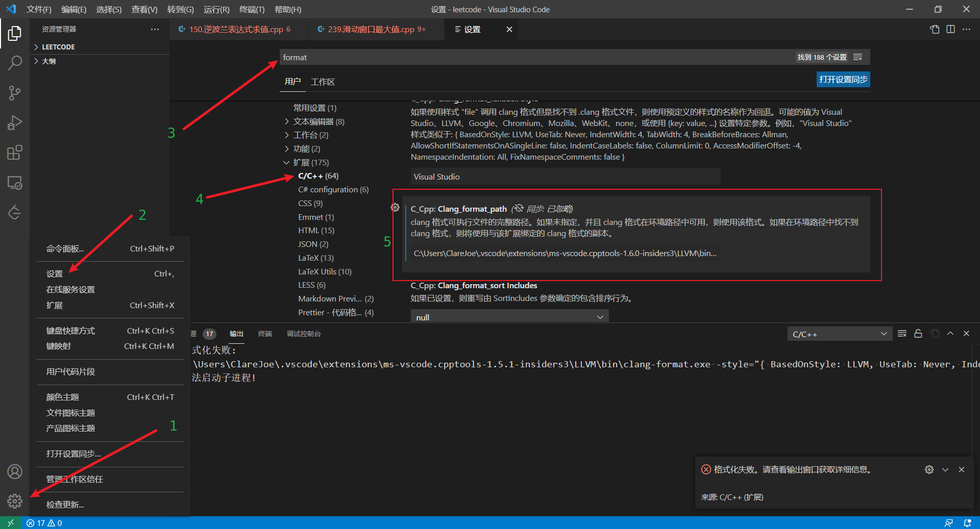The image size is (980, 529).
Task: Switch to the 150.逆波兰表达式求值.cpp tab
Action: [239, 30]
